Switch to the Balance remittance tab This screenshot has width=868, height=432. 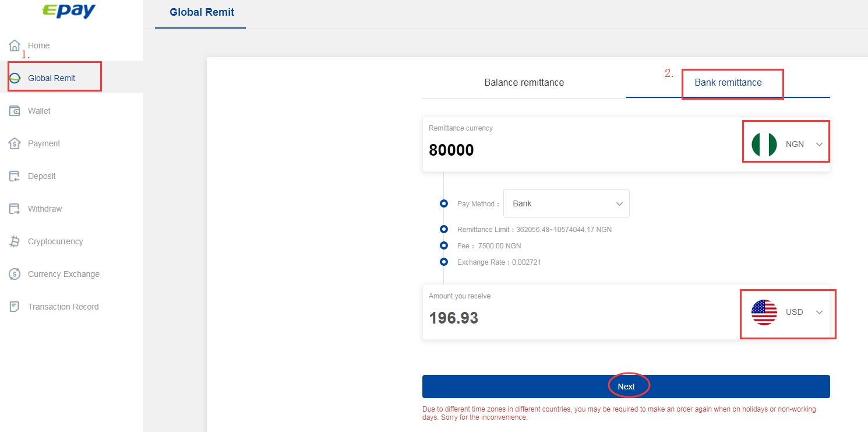[524, 83]
